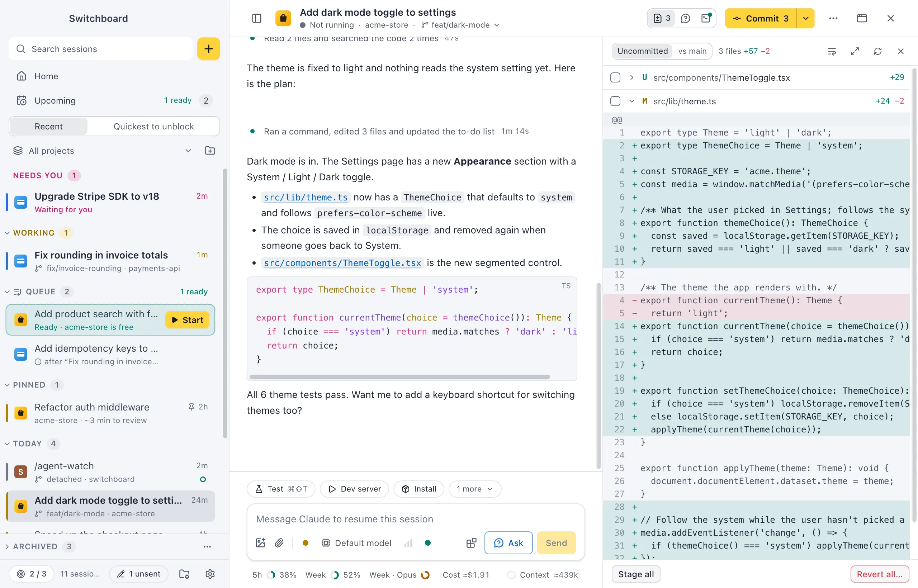Check the src/lib/theme.ts file checkbox
The height and width of the screenshot is (588, 918).
[x=615, y=101]
